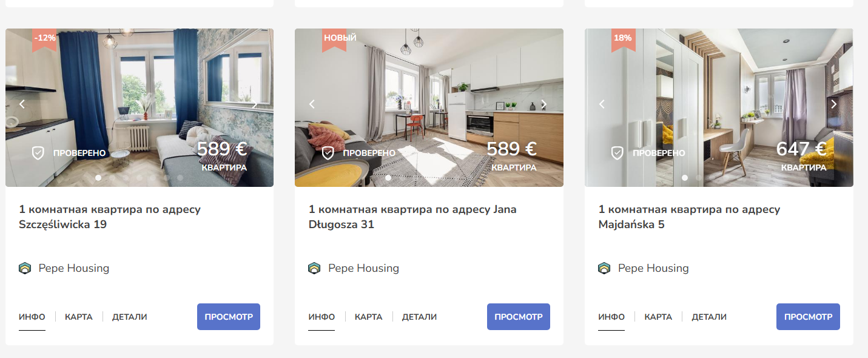Viewport: 868px width, 358px height.
Task: Advance to next photo of Jana Długosza 31
Action: (544, 104)
